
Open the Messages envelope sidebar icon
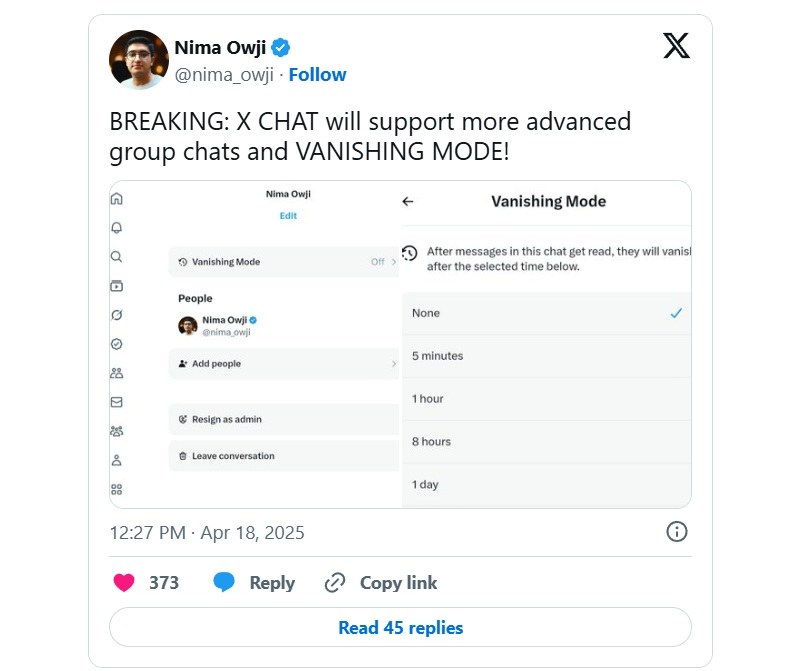117,402
